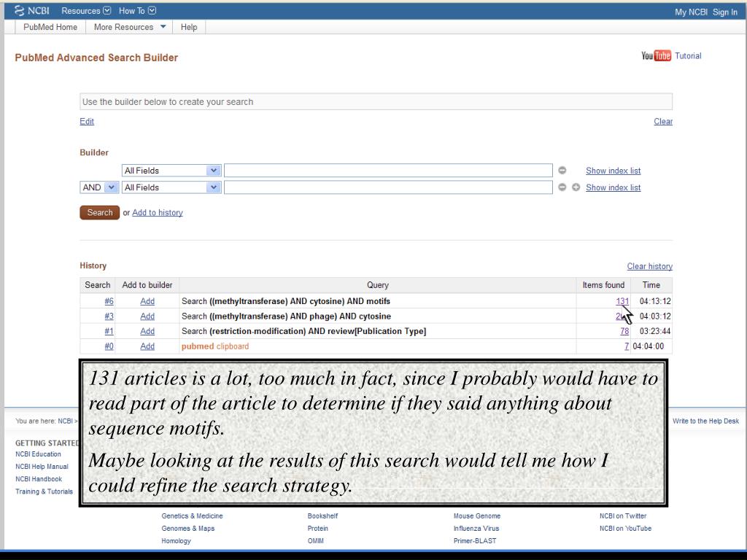Click the Write to the Help Desk link
Screen dimensions: 747x560
705,421
